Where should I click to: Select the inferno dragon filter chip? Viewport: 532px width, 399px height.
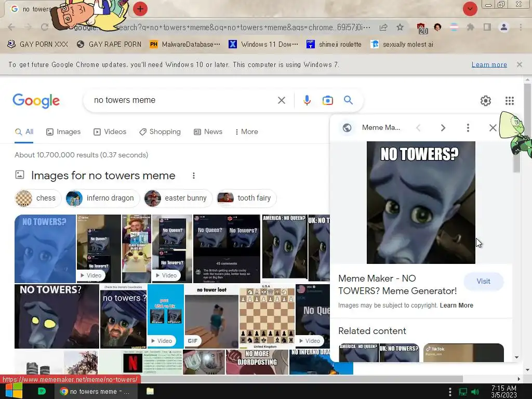(x=102, y=198)
